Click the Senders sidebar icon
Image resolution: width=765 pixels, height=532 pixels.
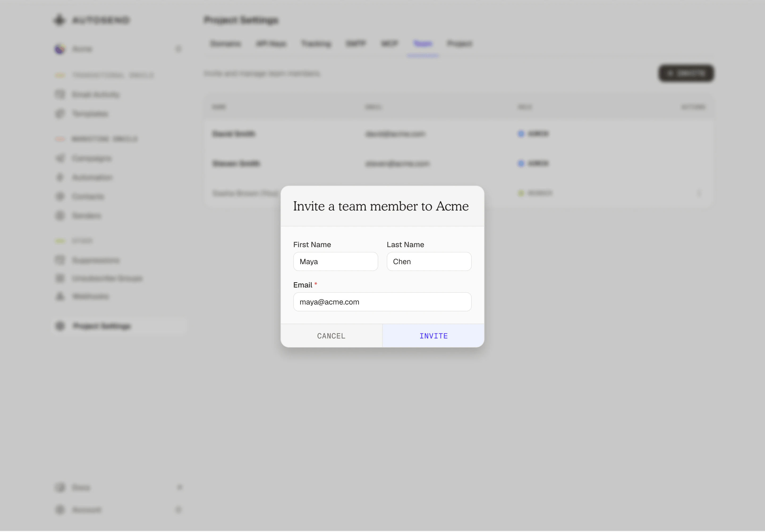tap(60, 216)
